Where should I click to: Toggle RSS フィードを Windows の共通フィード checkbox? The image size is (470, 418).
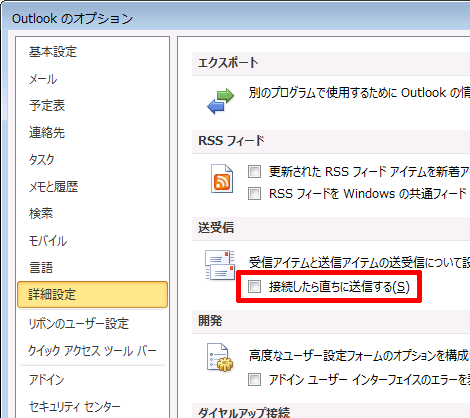(254, 193)
